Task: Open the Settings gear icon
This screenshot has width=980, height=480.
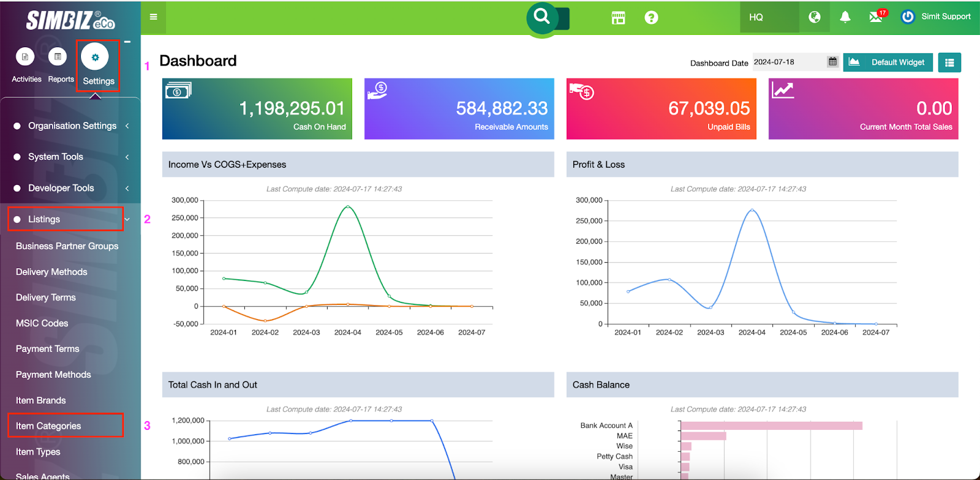Action: [x=95, y=58]
